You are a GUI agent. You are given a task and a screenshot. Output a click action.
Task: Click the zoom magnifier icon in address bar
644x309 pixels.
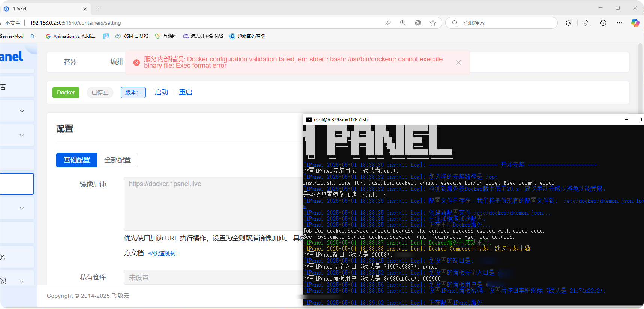pyautogui.click(x=403, y=23)
